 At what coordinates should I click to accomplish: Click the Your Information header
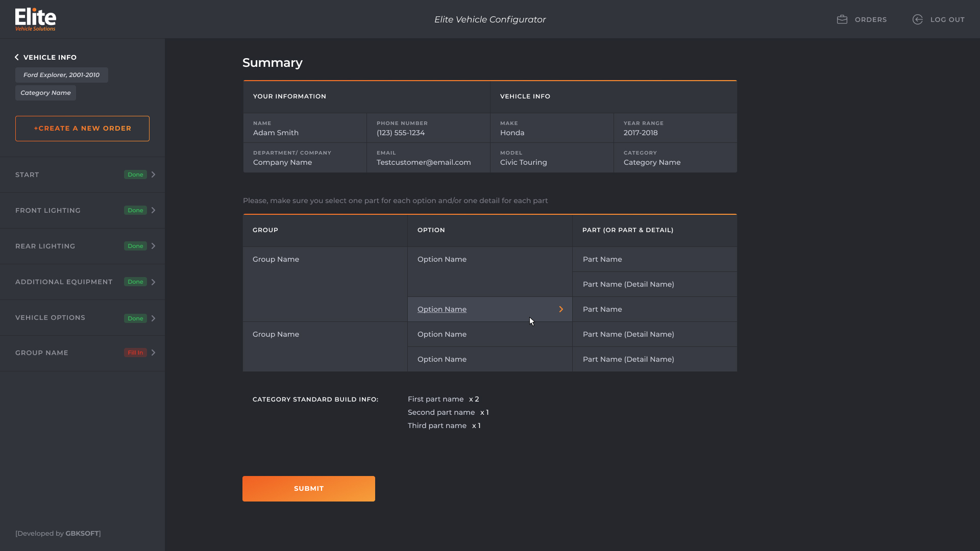[x=289, y=96]
